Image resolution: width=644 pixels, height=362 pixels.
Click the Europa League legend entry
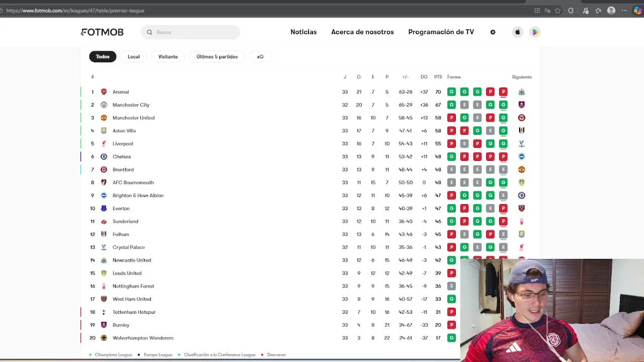(x=155, y=355)
